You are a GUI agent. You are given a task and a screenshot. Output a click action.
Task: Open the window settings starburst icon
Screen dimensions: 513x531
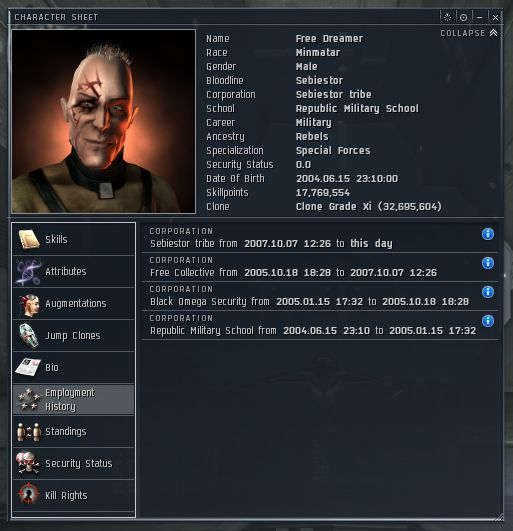point(447,17)
